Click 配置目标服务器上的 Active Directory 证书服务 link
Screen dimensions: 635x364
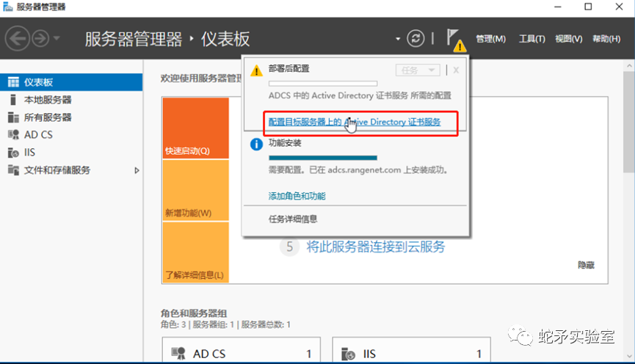[x=355, y=122]
